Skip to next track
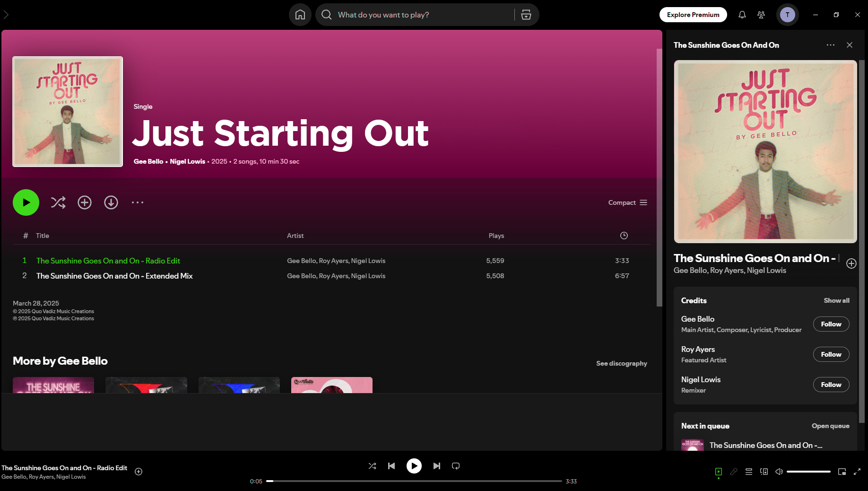Viewport: 868px width, 491px height. point(437,466)
